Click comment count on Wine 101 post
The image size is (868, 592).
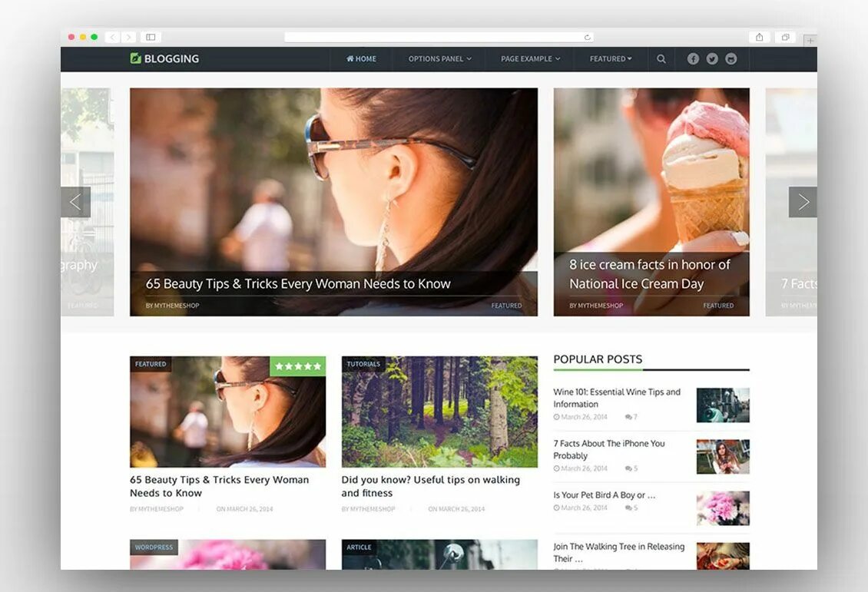click(631, 417)
